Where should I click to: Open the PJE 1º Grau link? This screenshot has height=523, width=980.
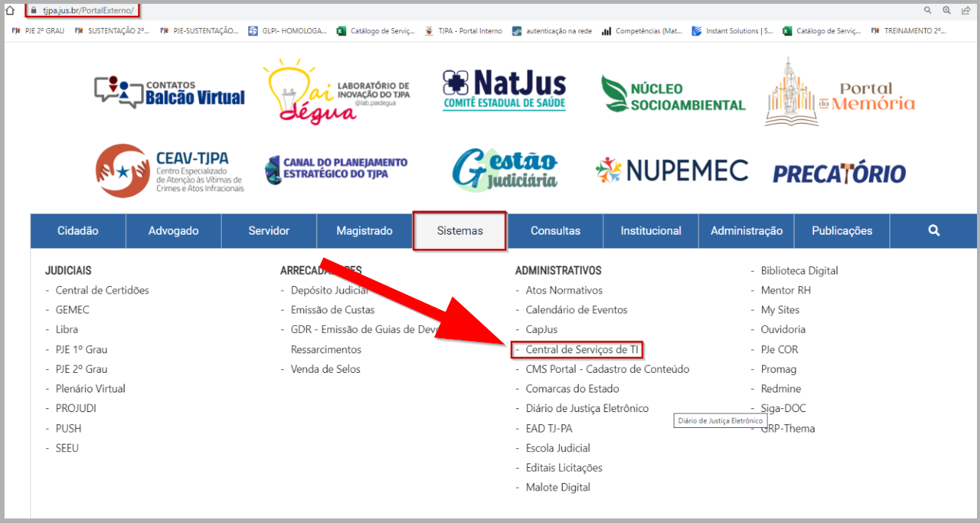[x=81, y=349]
